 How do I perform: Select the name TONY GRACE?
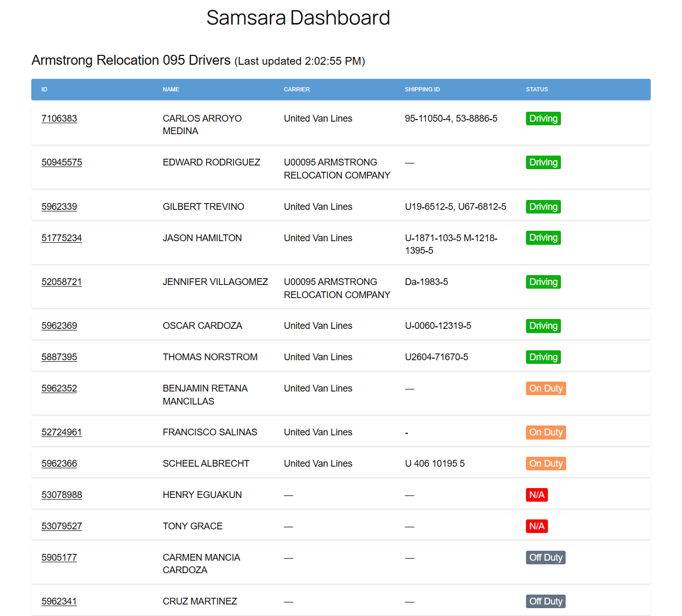click(193, 526)
